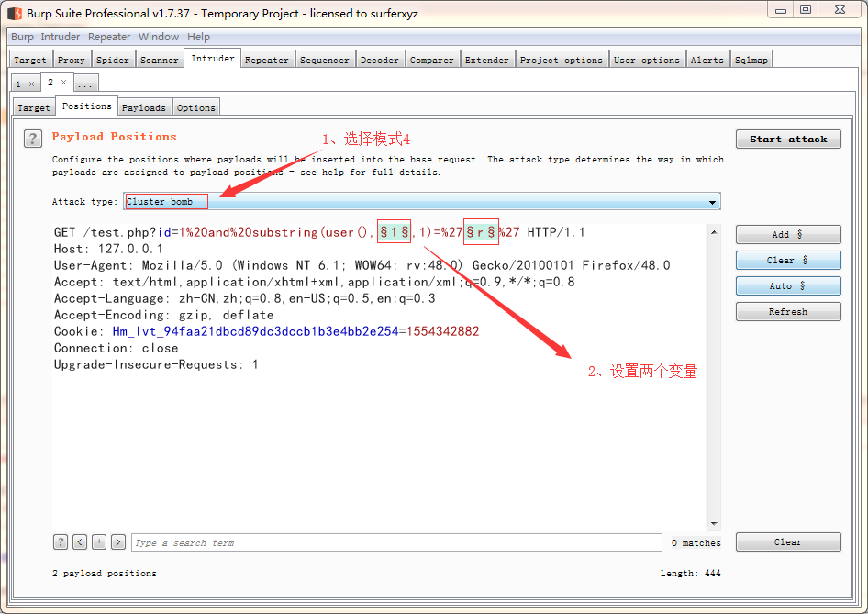The width and height of the screenshot is (868, 614).
Task: Open the Window menu
Action: pyautogui.click(x=159, y=37)
